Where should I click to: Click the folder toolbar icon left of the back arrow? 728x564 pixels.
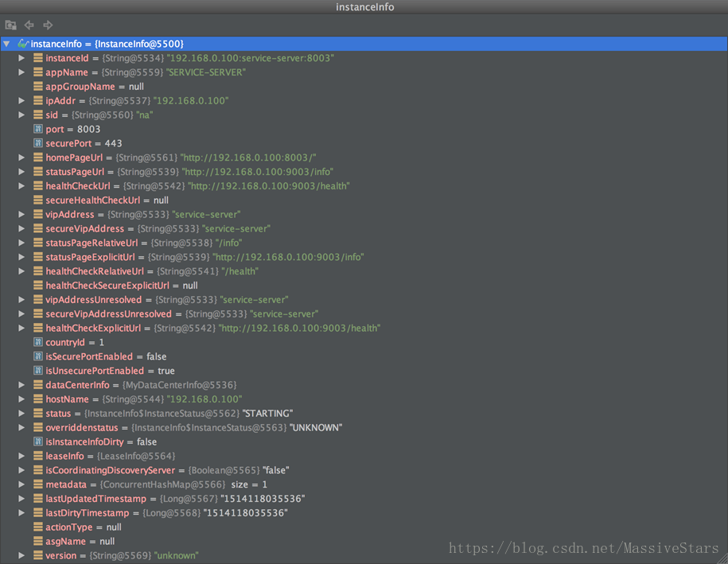tap(10, 25)
